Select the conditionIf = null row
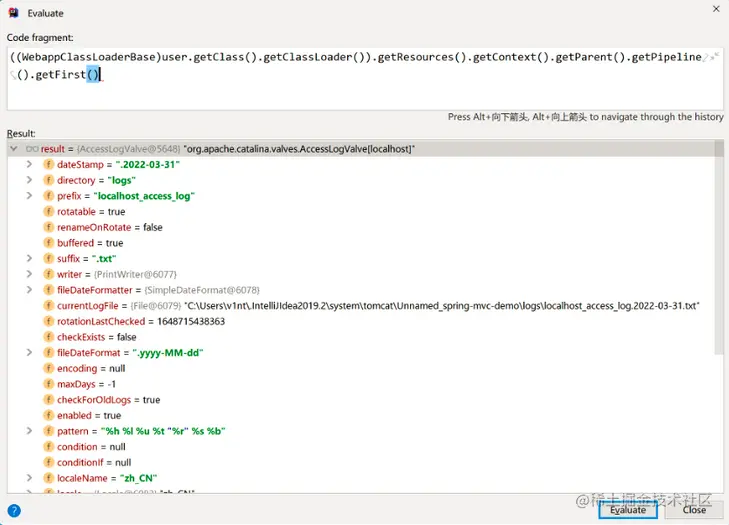The width and height of the screenshot is (729, 525). pos(361,462)
